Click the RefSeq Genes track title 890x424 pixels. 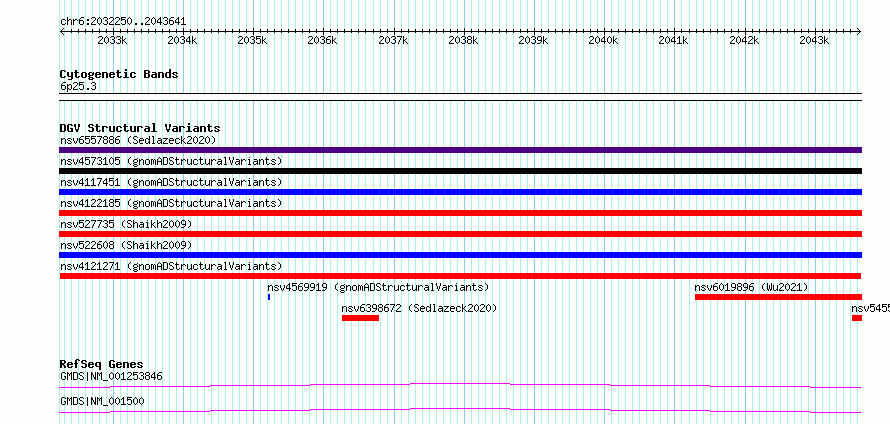(101, 364)
